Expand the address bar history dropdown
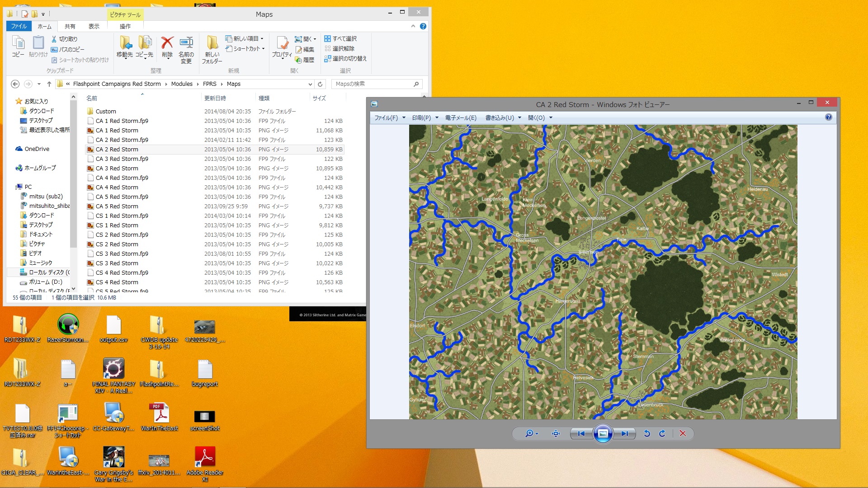The image size is (868, 488). (x=310, y=84)
